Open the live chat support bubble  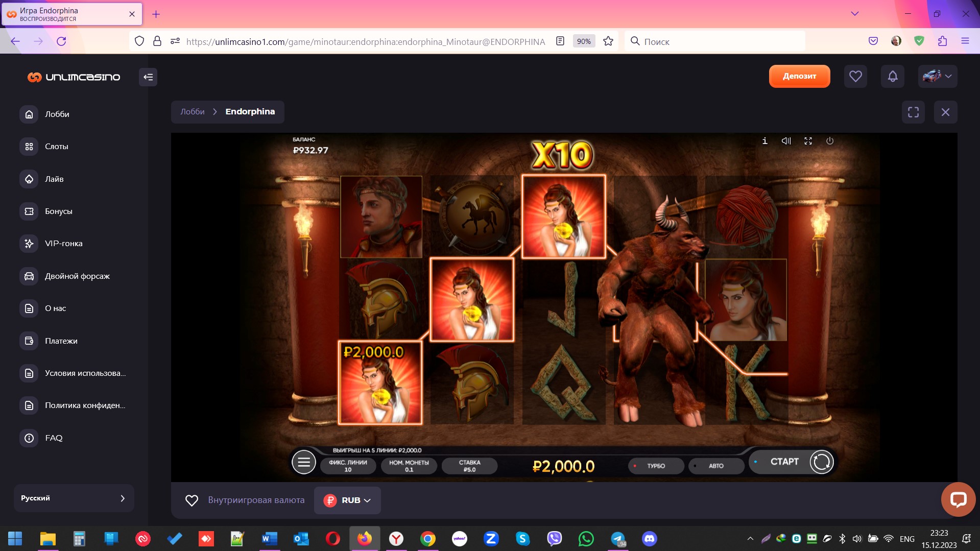tap(958, 499)
